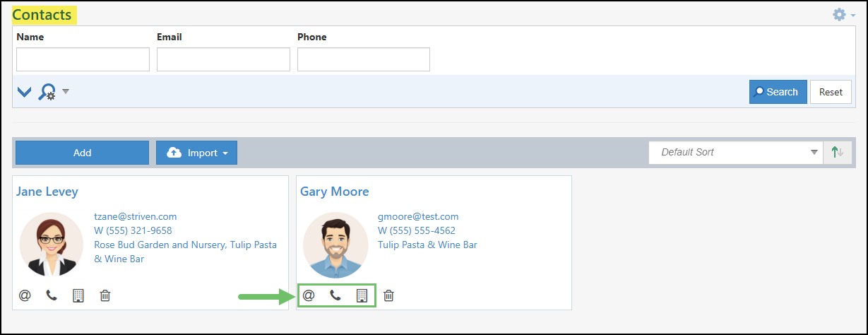Click the email @ icon for Jane Levey
The image size is (868, 335).
coord(25,295)
